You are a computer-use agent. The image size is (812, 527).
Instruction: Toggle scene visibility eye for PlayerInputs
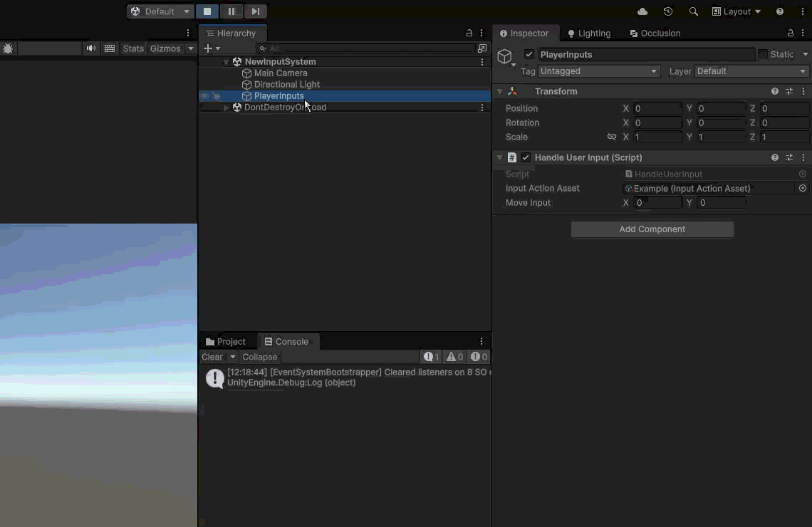[204, 95]
